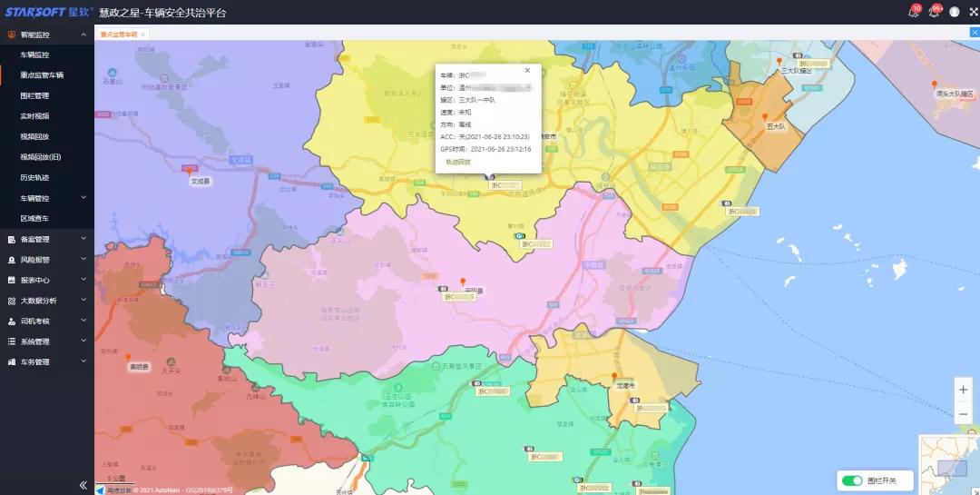Screen dimensions: 980x495
Task: Click the blue X at tab bar's right end
Action: point(975,34)
